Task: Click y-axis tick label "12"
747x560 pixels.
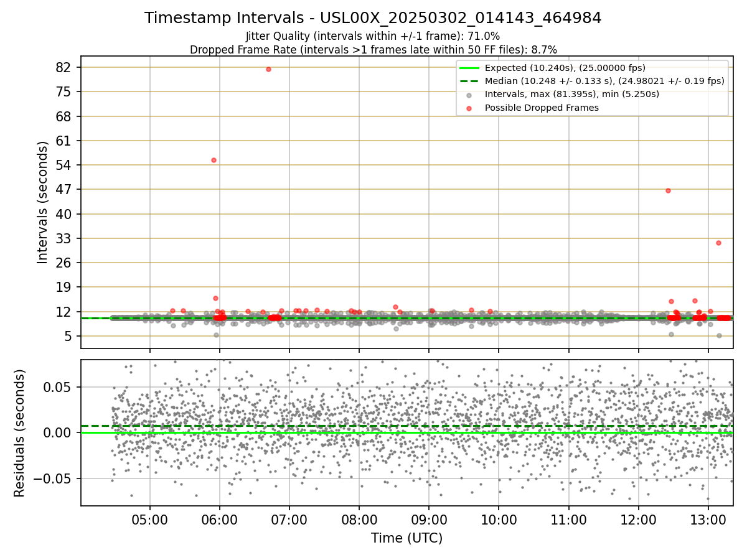Action: coord(65,312)
